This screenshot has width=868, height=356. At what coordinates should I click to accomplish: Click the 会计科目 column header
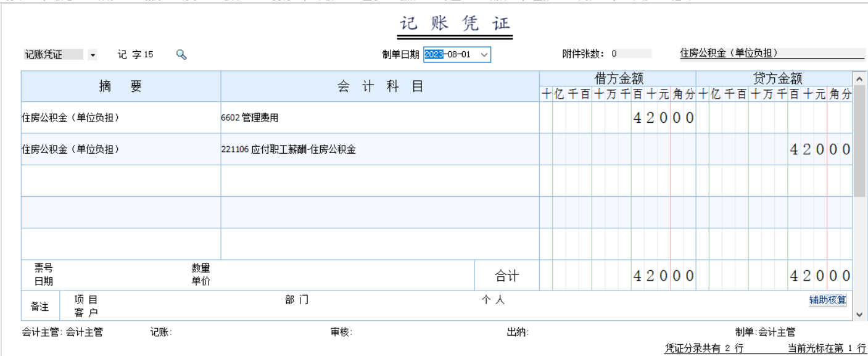[380, 86]
